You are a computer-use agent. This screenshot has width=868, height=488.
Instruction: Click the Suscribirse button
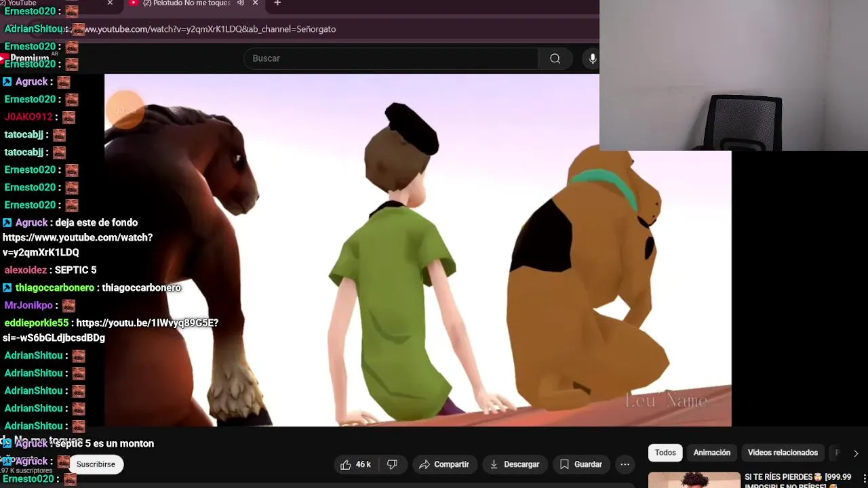click(96, 464)
